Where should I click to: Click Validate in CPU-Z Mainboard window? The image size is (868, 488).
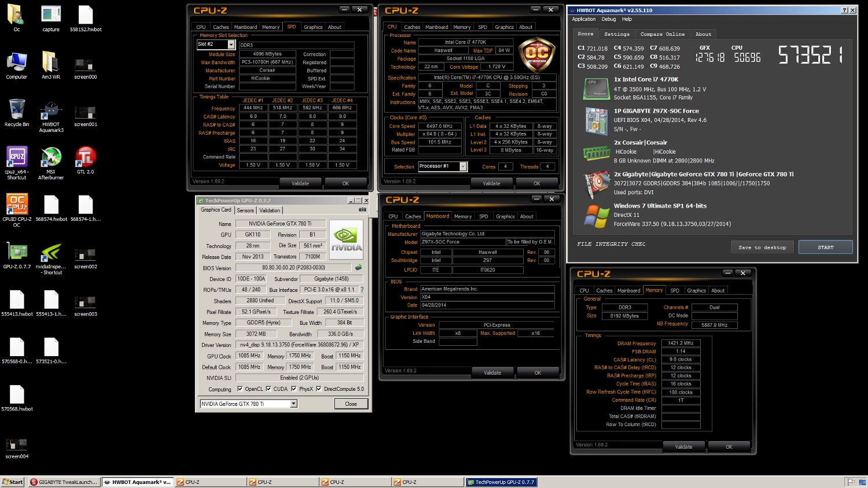[x=492, y=373]
